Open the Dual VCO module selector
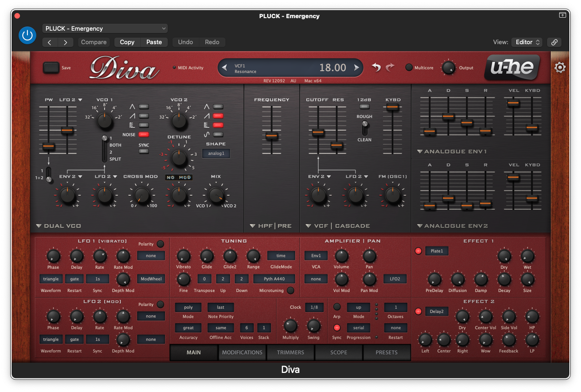Viewport: 581px width, 392px height. point(59,226)
